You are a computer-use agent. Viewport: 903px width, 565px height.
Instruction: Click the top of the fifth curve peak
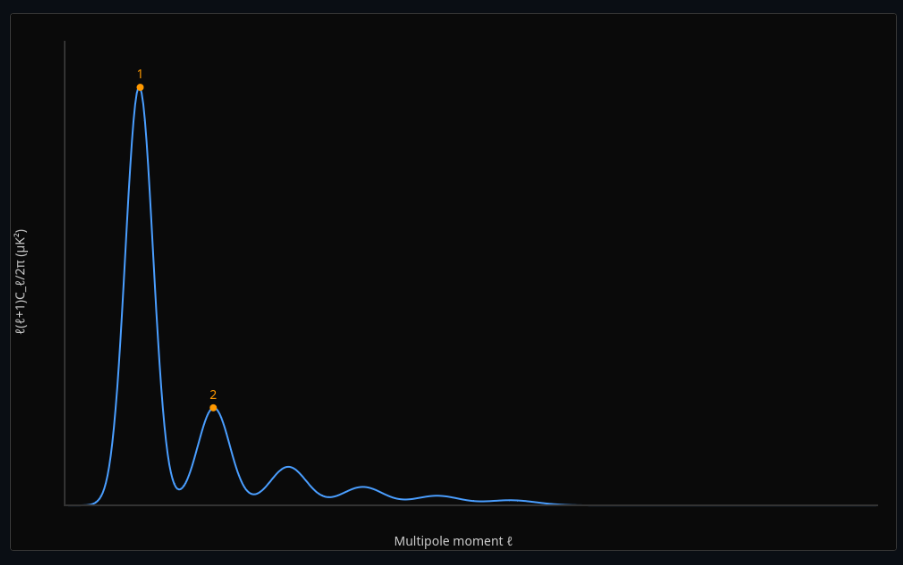tap(437, 496)
